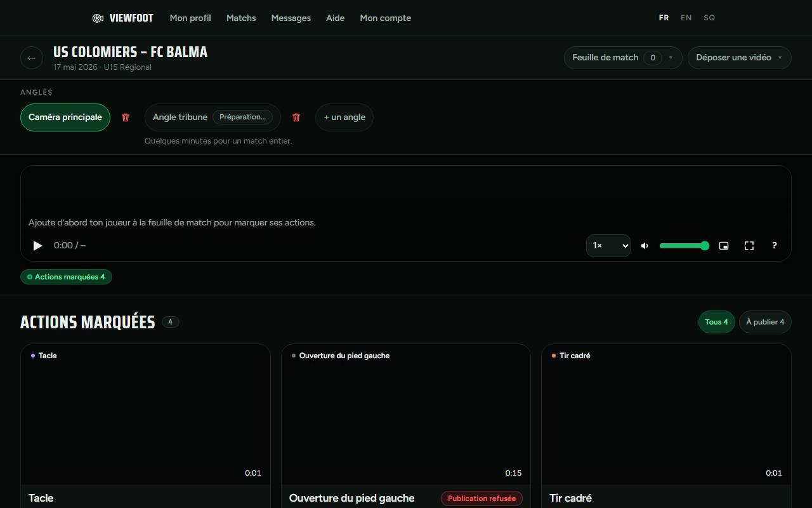Open the player help question mark
The height and width of the screenshot is (508, 812).
tap(774, 246)
